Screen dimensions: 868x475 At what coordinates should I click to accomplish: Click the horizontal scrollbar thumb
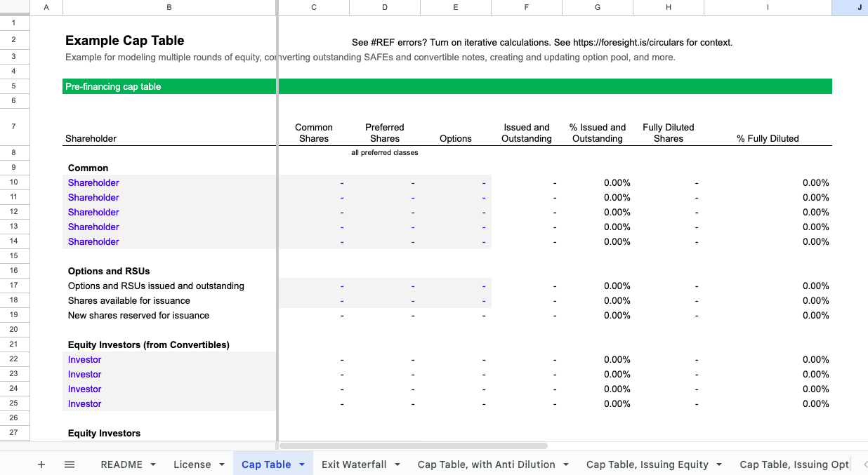(414, 446)
